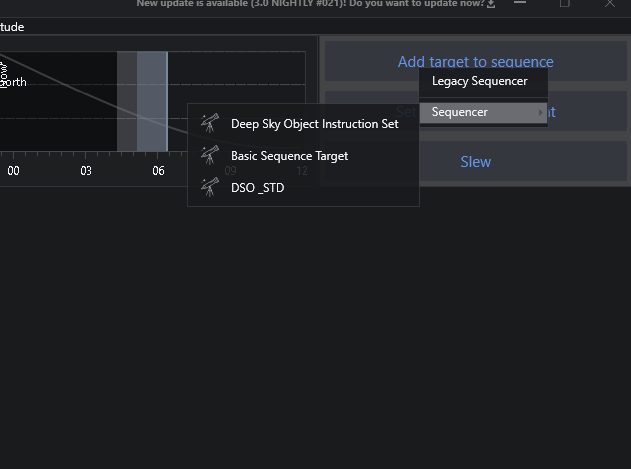
Task: Click telescope icon beside Deep Sky Object Instruction Set
Action: [x=210, y=124]
